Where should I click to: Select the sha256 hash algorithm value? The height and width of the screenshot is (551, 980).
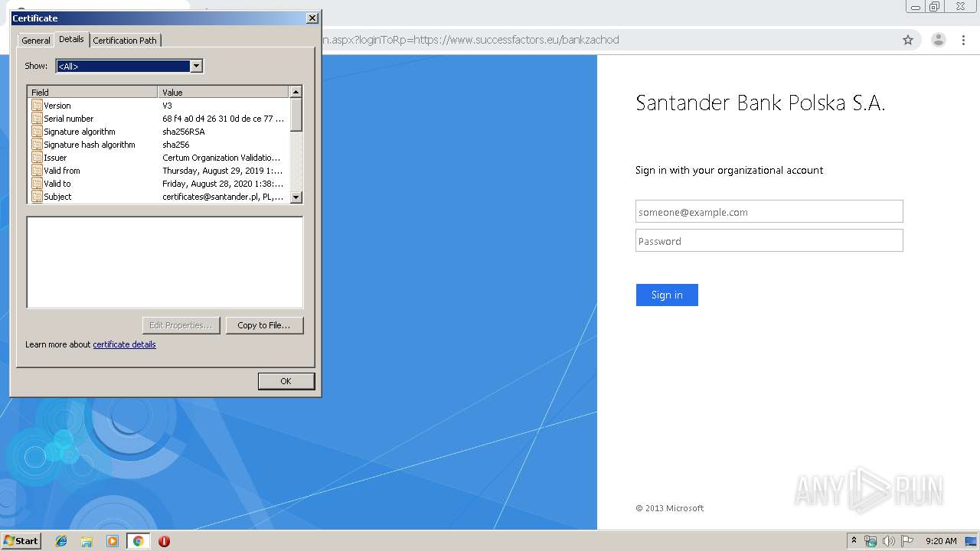pos(176,145)
